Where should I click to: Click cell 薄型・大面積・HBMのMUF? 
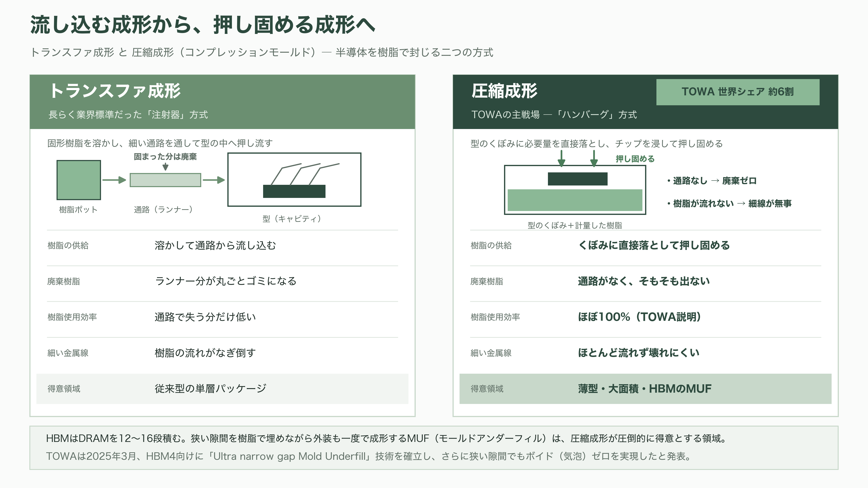point(645,388)
